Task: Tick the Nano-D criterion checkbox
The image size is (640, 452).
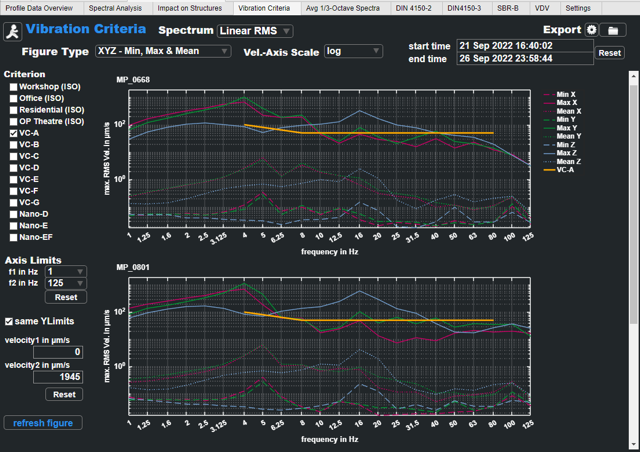Action: pyautogui.click(x=13, y=214)
